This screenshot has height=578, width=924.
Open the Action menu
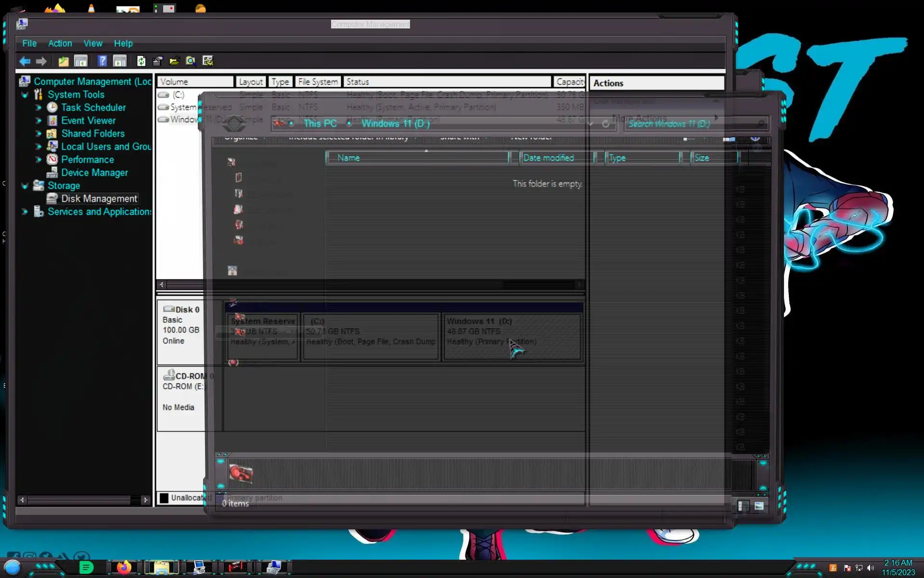(x=60, y=43)
